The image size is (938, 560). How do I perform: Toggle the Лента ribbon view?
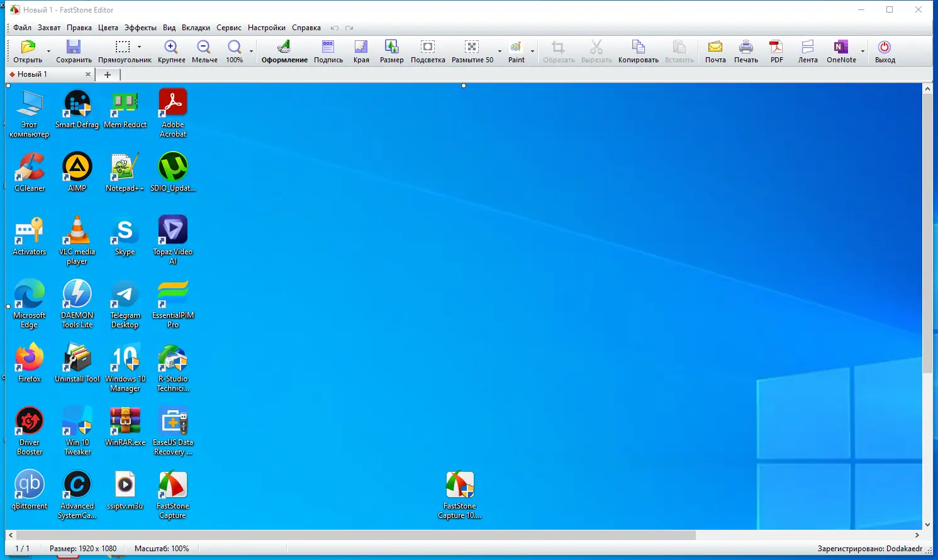(808, 52)
